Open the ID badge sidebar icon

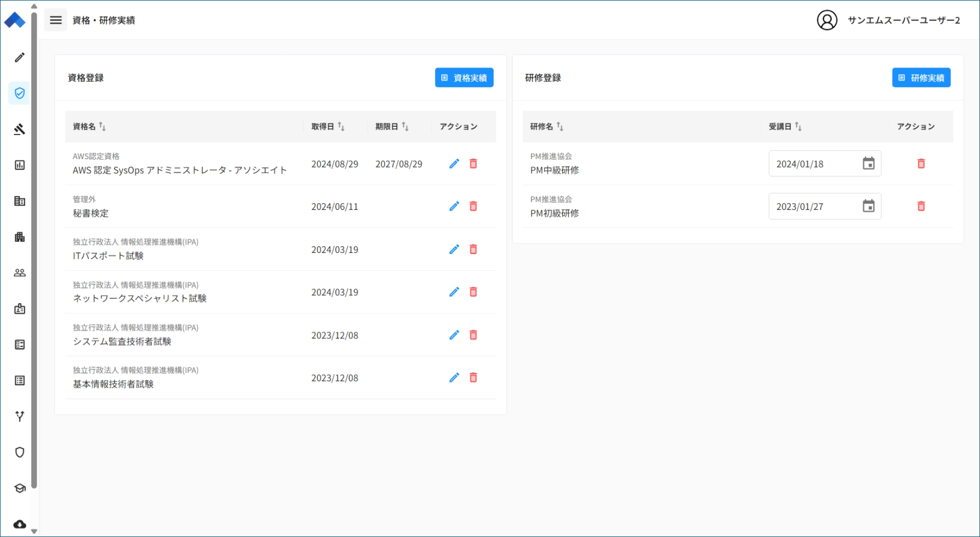pyautogui.click(x=20, y=309)
